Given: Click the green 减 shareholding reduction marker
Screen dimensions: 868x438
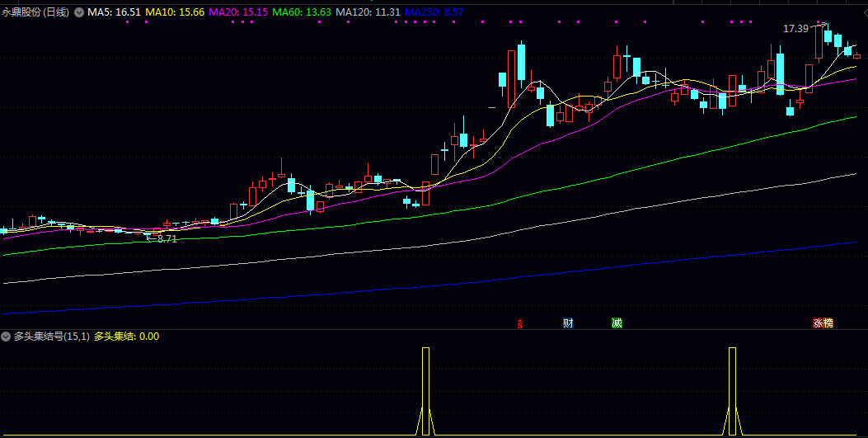Looking at the screenshot, I should 617,323.
